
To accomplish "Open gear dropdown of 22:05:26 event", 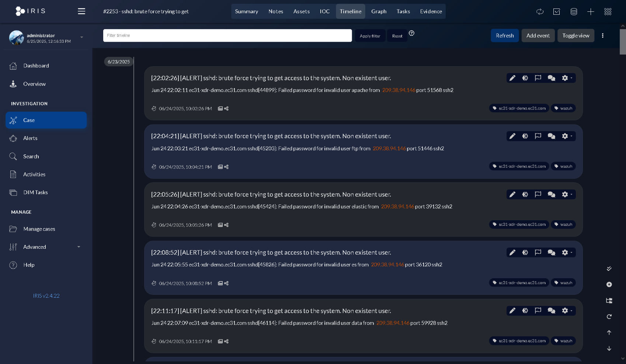I will tap(567, 195).
